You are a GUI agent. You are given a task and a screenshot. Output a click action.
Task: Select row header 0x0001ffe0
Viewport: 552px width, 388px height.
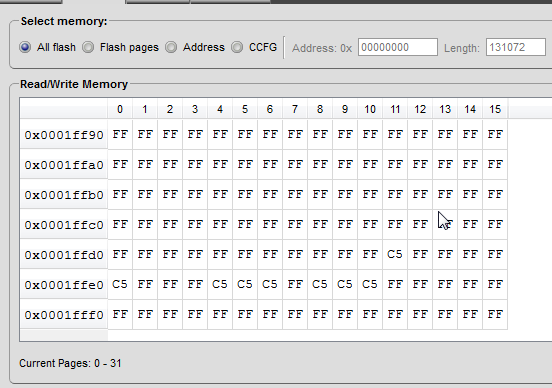(64, 284)
